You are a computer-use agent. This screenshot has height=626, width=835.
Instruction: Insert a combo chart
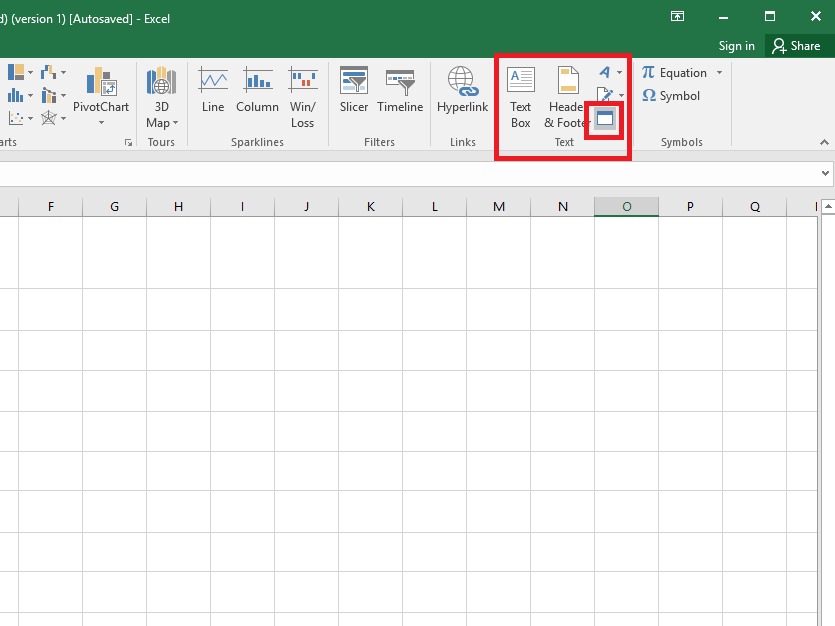49,95
